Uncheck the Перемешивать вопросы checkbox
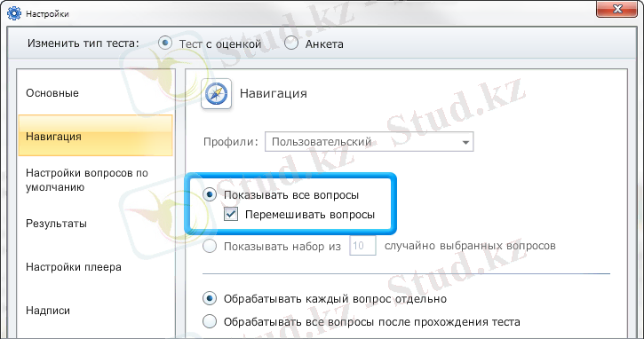Screen dimensions: 644x339 coord(231,214)
